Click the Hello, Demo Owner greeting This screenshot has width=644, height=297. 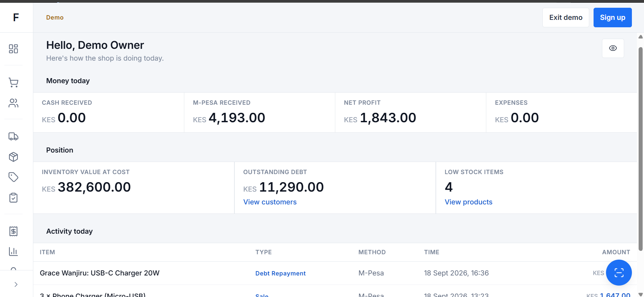[95, 45]
